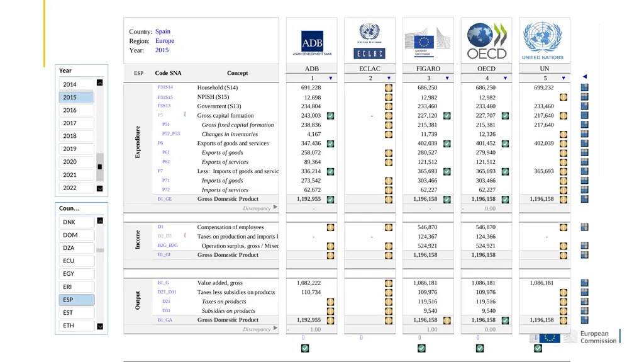Click Country list scroll-down arrow
Screen dimensions: 644x362
(x=100, y=326)
